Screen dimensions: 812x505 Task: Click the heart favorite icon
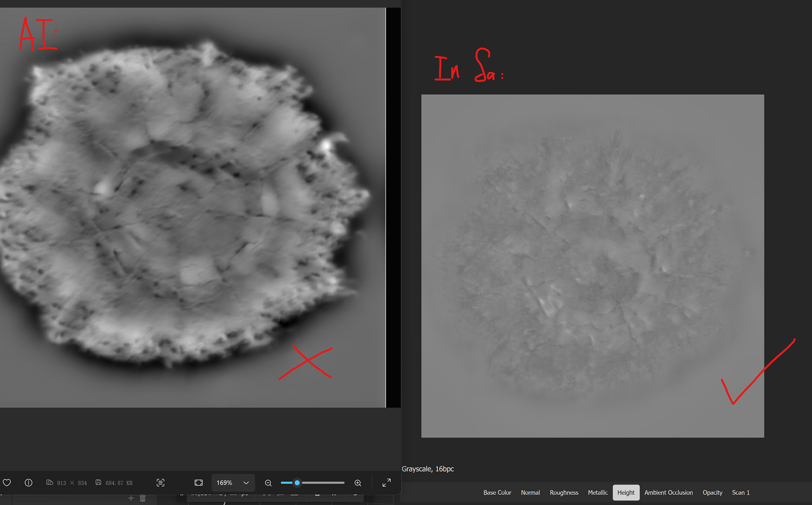click(x=7, y=483)
